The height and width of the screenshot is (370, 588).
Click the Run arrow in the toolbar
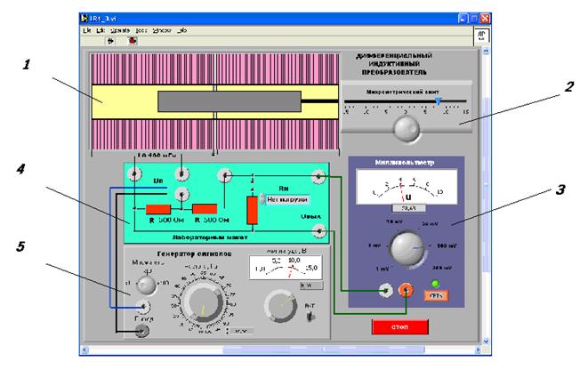110,41
